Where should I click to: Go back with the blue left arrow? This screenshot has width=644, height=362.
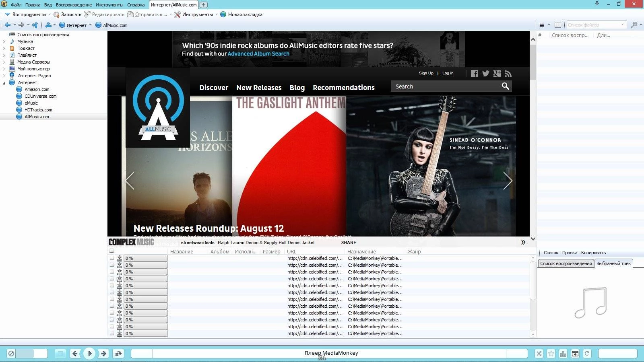point(8,25)
